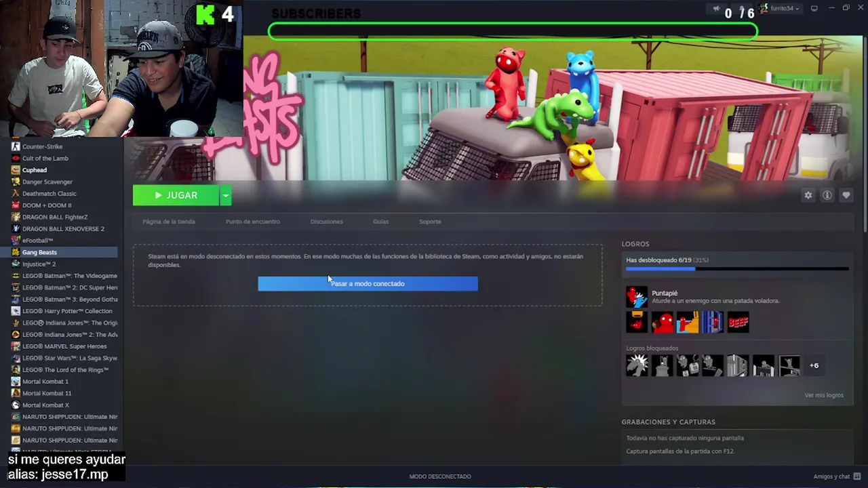Launch Gang Beasts with the JUGAR button
This screenshot has width=868, height=488.
click(176, 195)
